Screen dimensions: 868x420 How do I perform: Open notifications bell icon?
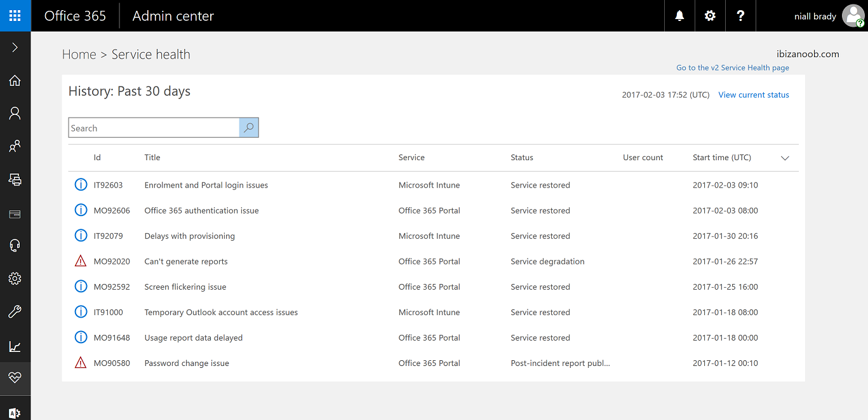pos(679,16)
